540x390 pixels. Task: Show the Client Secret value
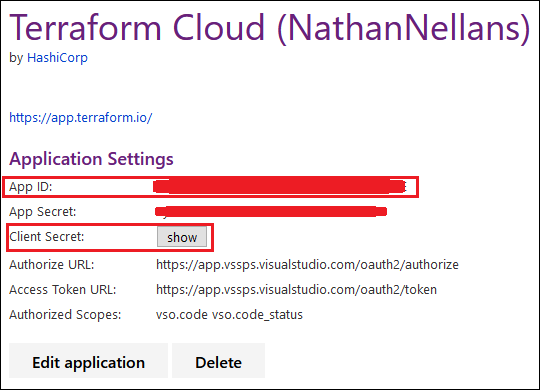(182, 237)
